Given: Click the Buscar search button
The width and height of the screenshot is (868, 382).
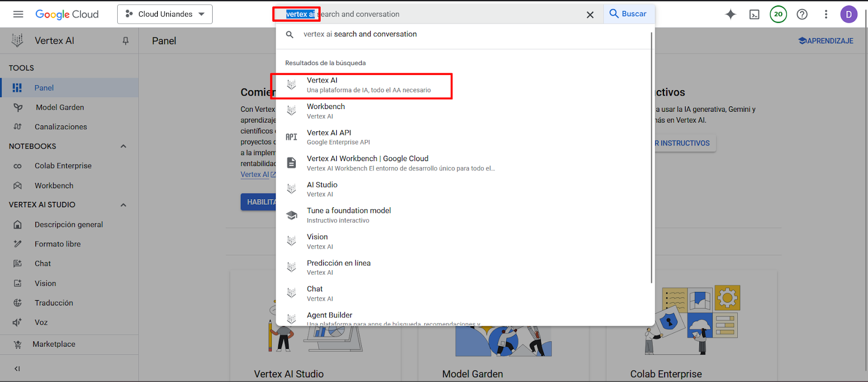Looking at the screenshot, I should click(x=628, y=14).
